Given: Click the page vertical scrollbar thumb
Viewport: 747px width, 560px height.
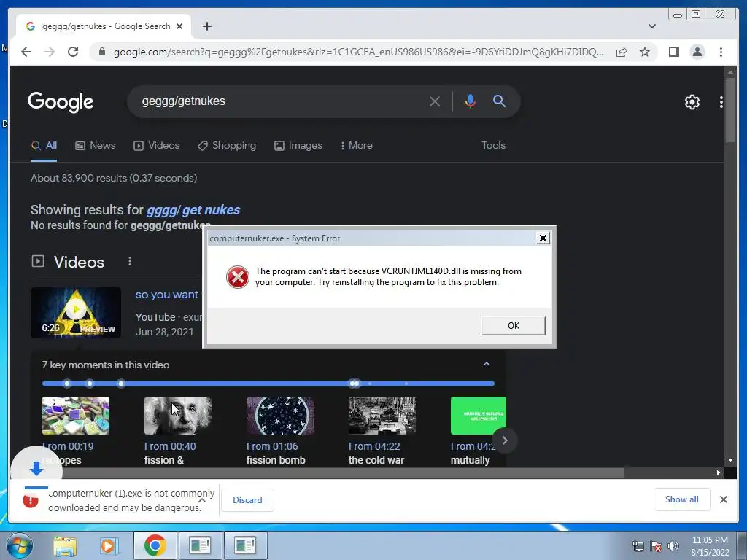Looking at the screenshot, I should point(730,109).
